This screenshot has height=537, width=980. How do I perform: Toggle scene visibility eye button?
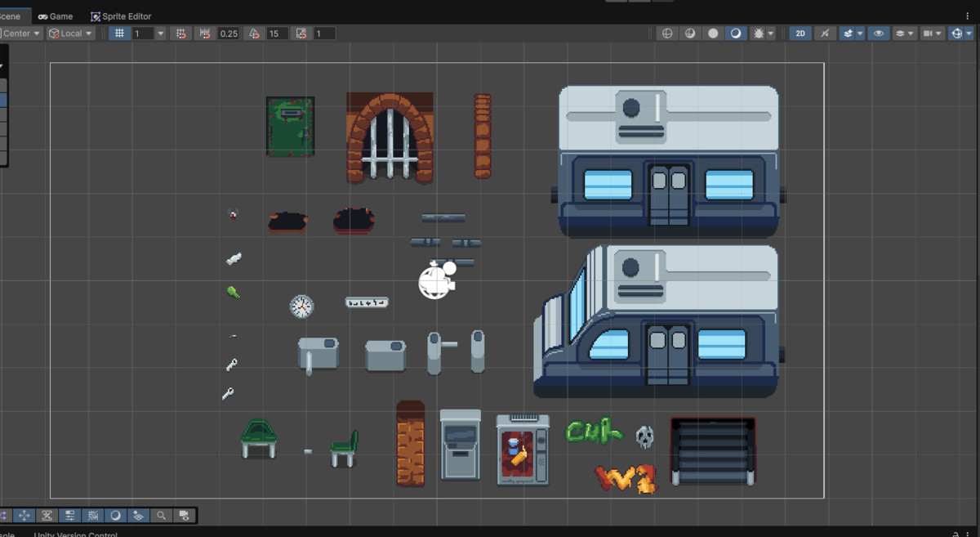click(879, 34)
